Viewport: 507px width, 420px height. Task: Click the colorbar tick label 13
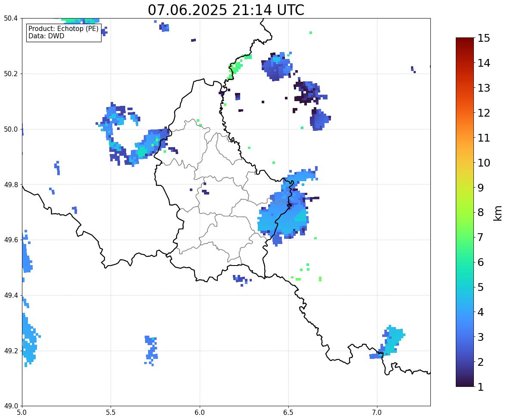coord(484,88)
